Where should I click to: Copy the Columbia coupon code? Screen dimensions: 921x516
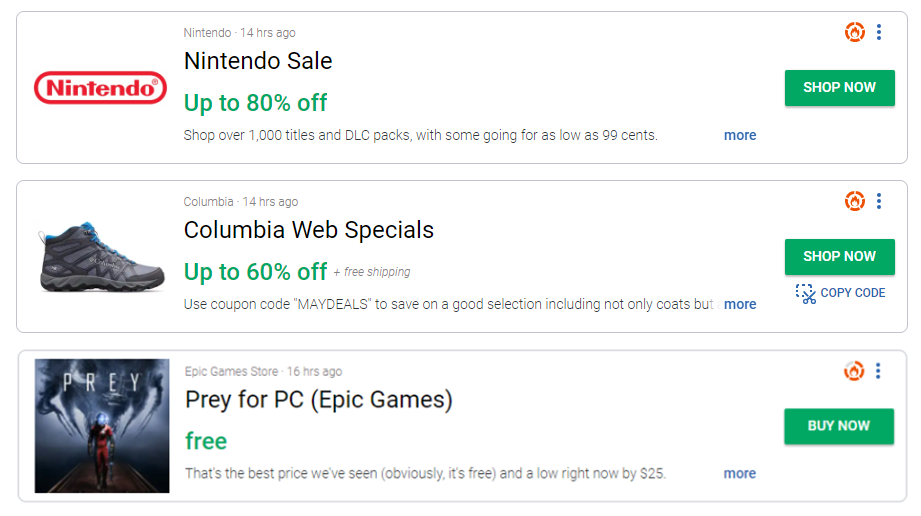coord(852,293)
